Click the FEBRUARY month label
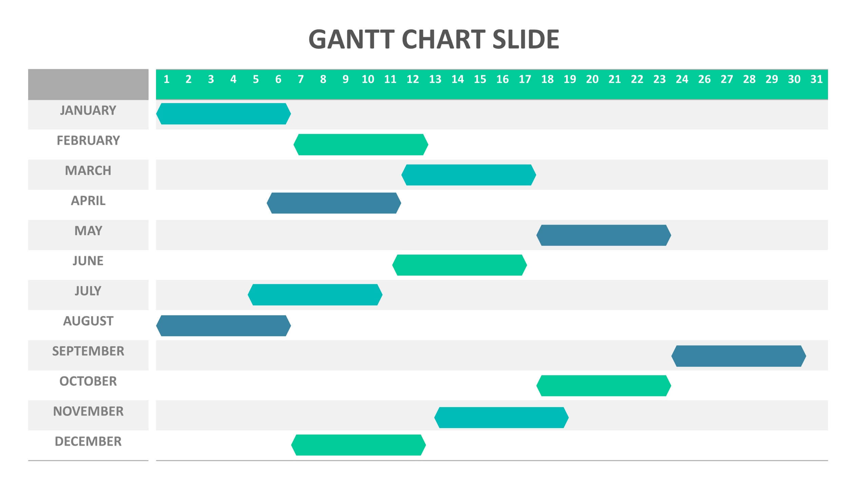This screenshot has height=488, width=868. (88, 141)
